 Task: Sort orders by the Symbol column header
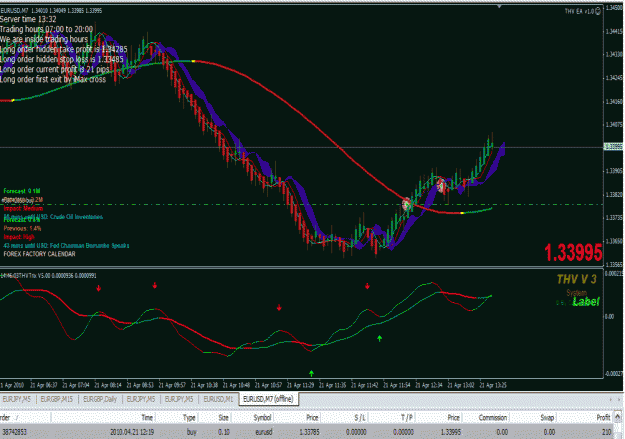pyautogui.click(x=262, y=417)
